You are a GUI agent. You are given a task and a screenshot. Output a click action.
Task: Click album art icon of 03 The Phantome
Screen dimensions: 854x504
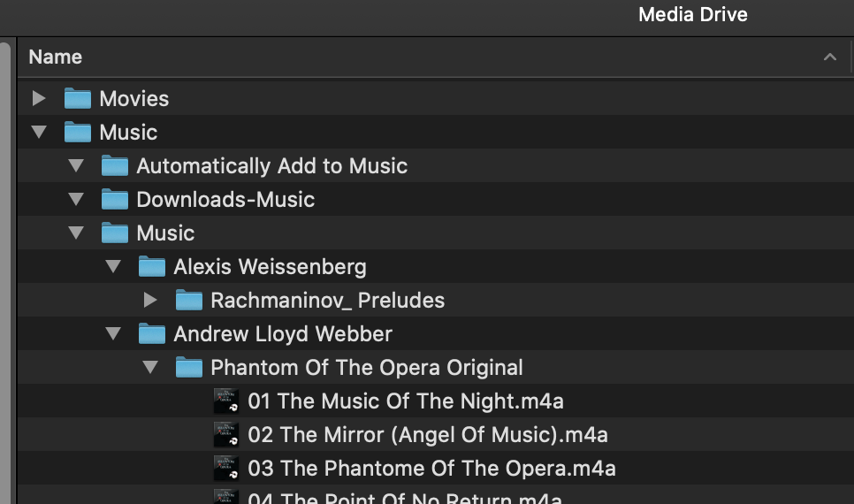(x=226, y=468)
